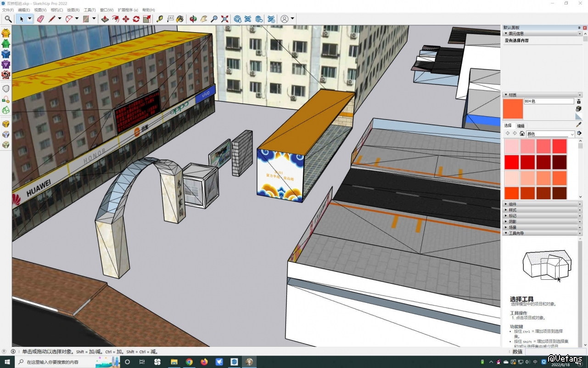Open the material library 颜色 dropdown
This screenshot has width=588, height=368.
[x=572, y=134]
